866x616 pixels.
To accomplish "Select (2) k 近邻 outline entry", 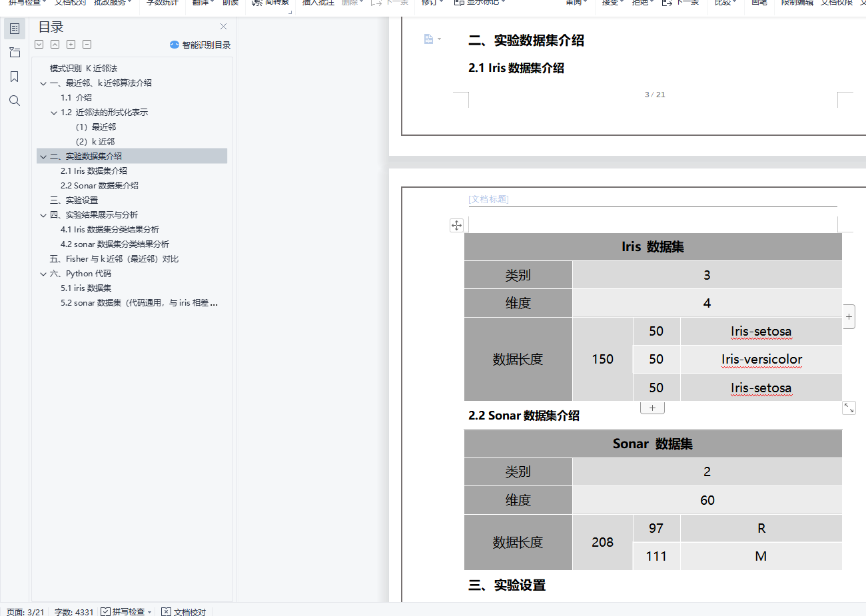I will tap(95, 141).
